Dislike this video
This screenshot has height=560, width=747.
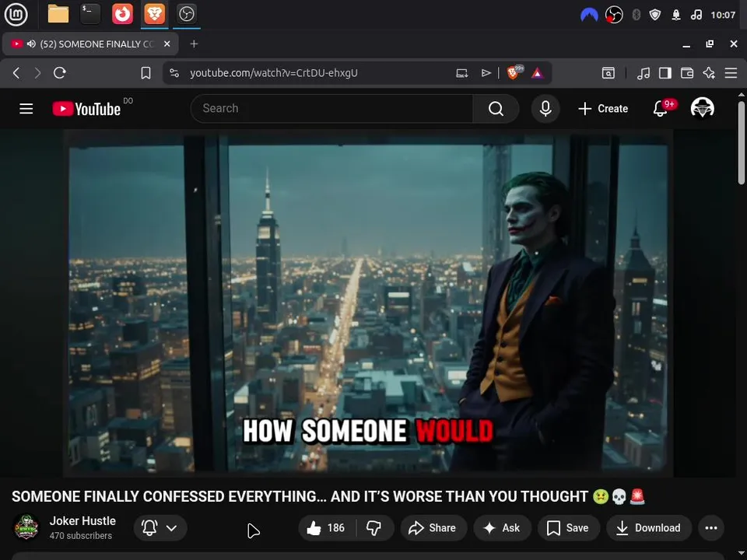click(x=374, y=527)
